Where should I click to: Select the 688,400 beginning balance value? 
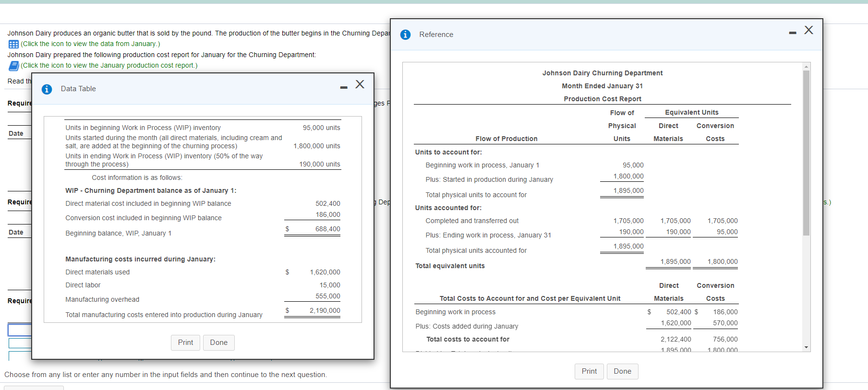pyautogui.click(x=328, y=229)
